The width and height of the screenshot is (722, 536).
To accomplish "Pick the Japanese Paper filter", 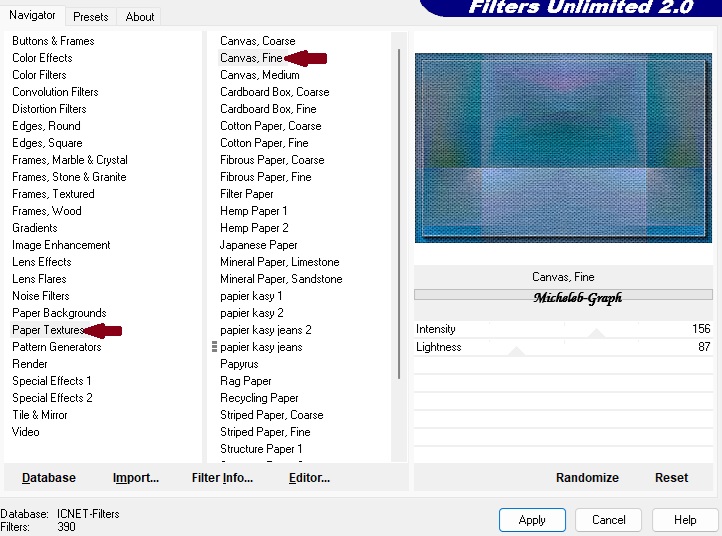I will coord(258,245).
